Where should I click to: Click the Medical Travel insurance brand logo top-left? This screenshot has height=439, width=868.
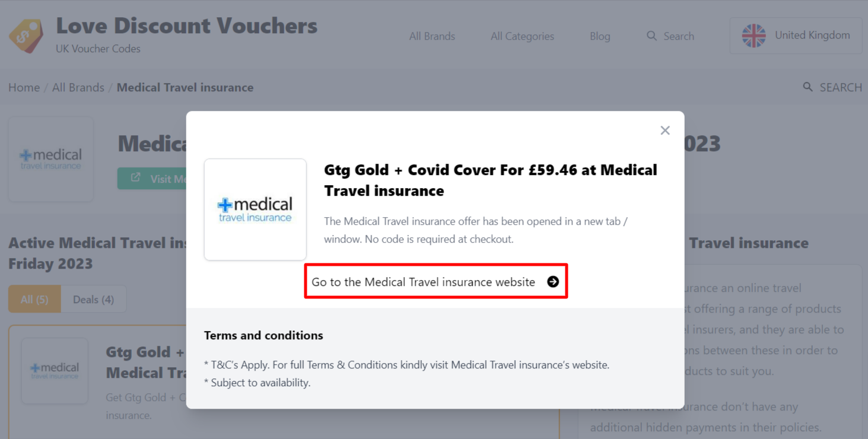click(x=50, y=158)
